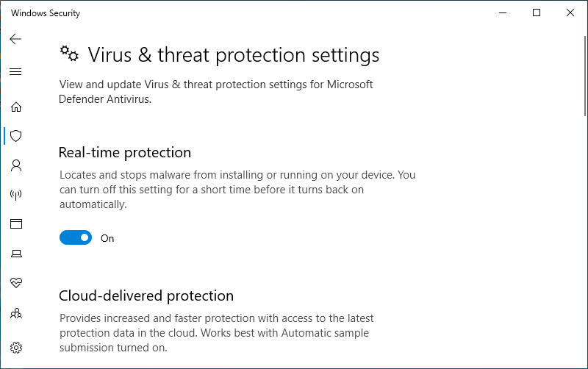Open the hamburger navigation menu

(15, 71)
